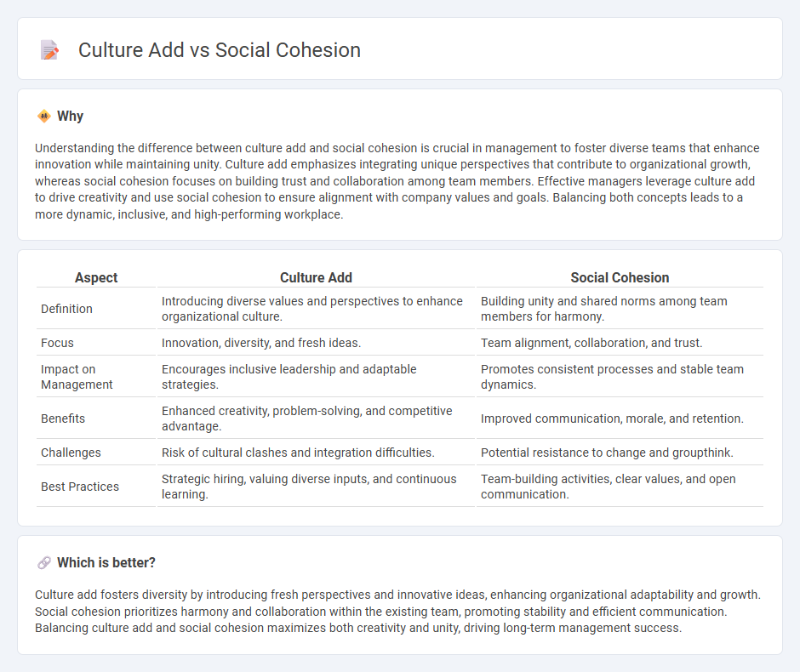800x672 pixels.
Task: Click cell 'Strategic hiring, valuing diverse inputs'
Action: [316, 487]
